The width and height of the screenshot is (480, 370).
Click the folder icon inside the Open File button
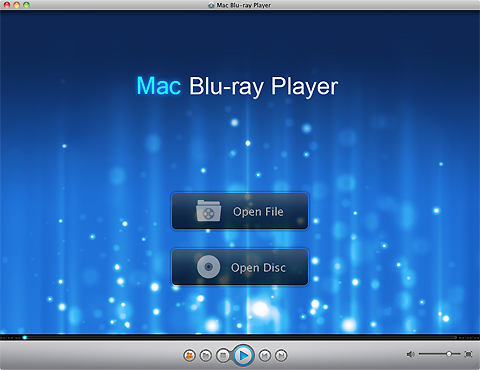coord(208,211)
